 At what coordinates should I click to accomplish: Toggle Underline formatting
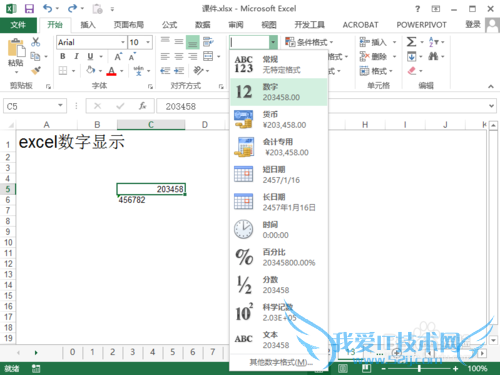[x=90, y=56]
